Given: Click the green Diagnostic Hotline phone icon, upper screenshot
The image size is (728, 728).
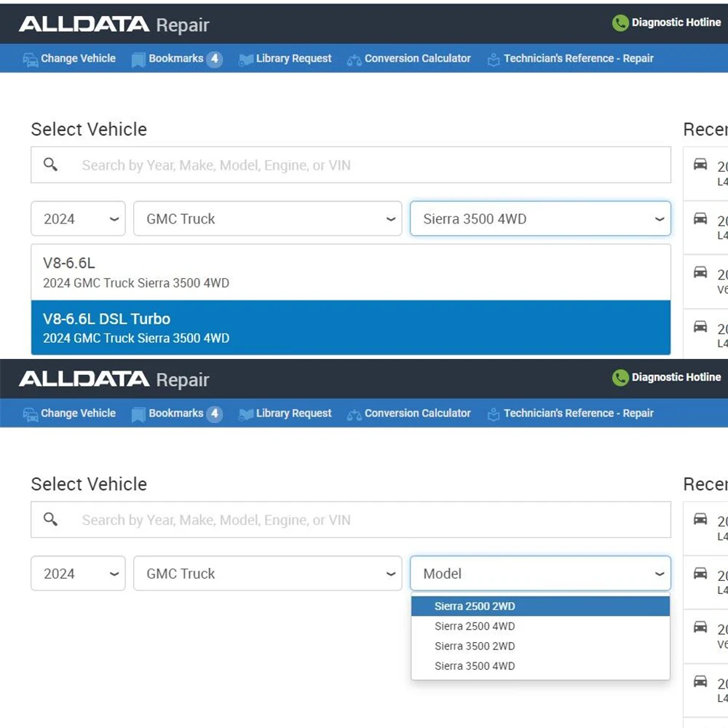Looking at the screenshot, I should tap(620, 23).
